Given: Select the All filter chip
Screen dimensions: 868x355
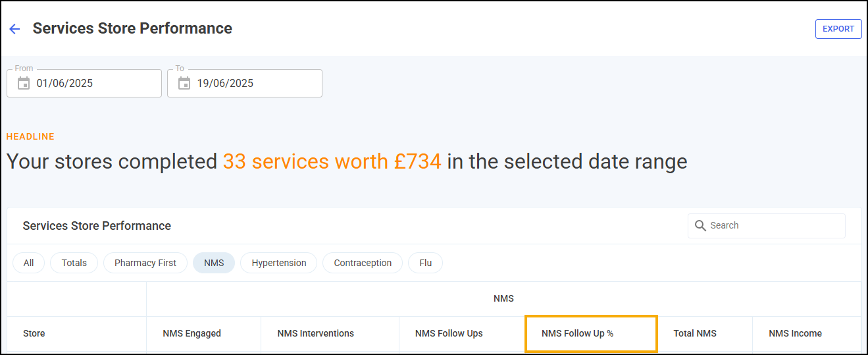Looking at the screenshot, I should click(28, 263).
